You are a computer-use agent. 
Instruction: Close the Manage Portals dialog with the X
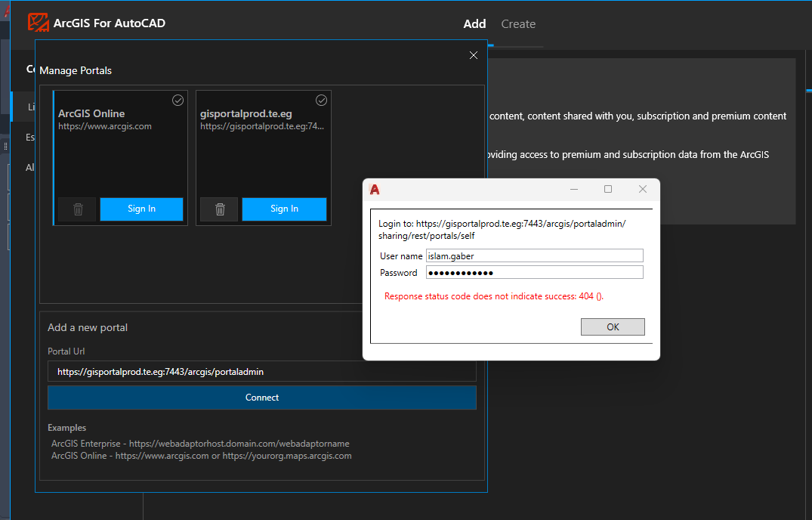coord(473,55)
